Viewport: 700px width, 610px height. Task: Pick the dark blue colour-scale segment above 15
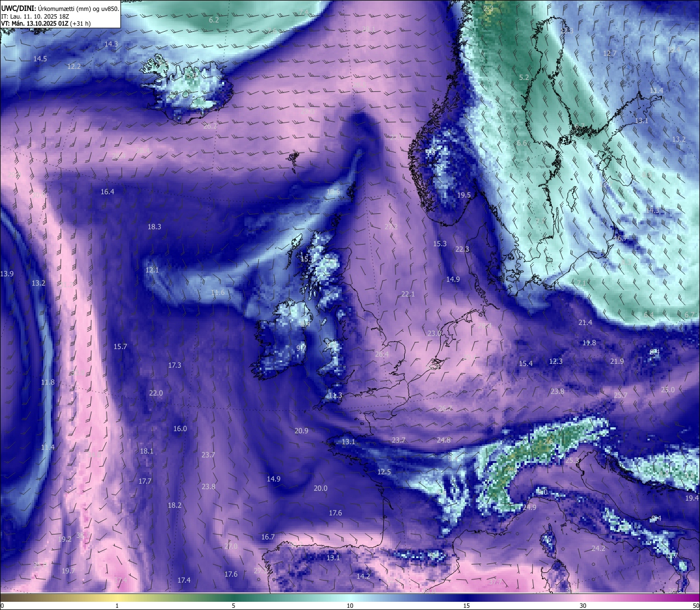coord(466,597)
